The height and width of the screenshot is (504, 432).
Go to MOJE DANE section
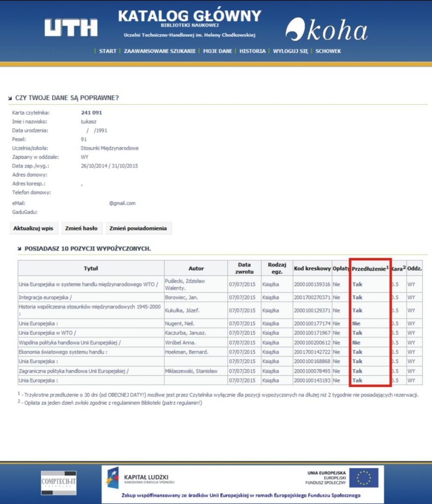click(217, 51)
